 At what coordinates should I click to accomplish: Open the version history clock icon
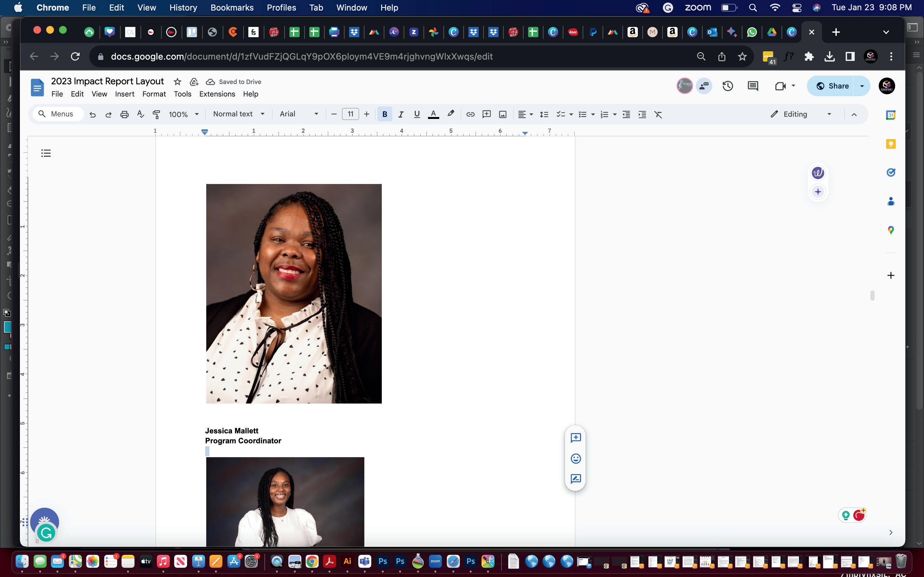[x=727, y=86]
